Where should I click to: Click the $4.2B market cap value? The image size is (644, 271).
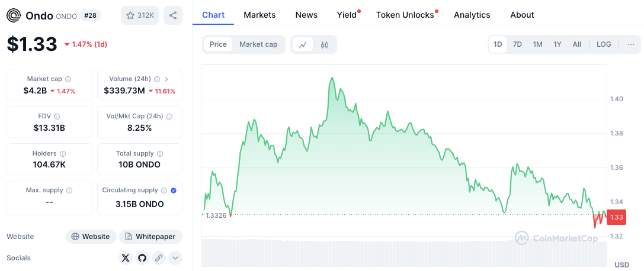pyautogui.click(x=35, y=91)
